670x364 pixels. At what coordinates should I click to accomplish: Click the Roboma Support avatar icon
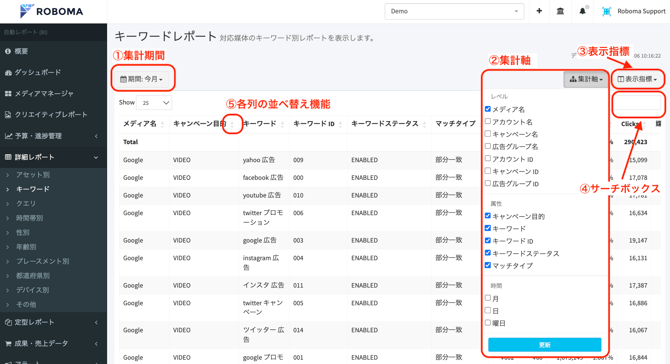606,12
